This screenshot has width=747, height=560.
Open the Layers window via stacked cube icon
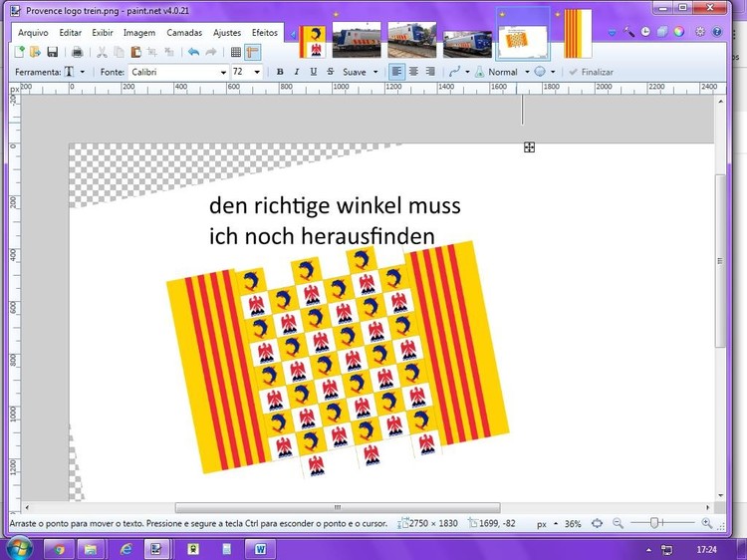click(x=662, y=32)
